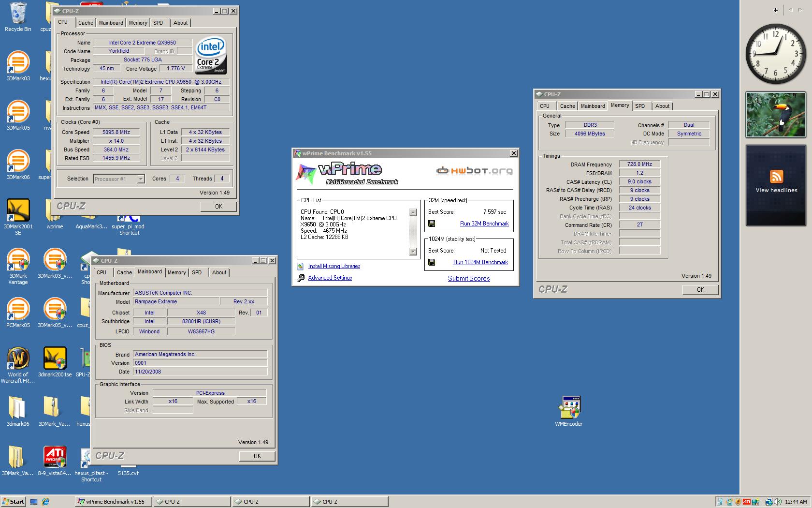Click the Windows Start button

point(13,502)
